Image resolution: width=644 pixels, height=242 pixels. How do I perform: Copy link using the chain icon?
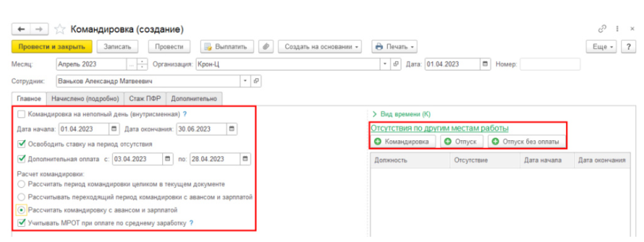click(602, 29)
